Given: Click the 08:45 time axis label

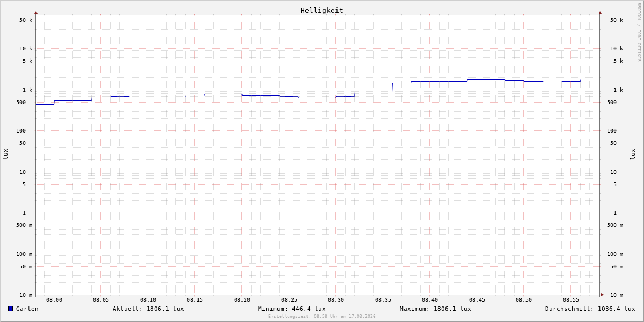Looking at the screenshot, I should 477,300.
